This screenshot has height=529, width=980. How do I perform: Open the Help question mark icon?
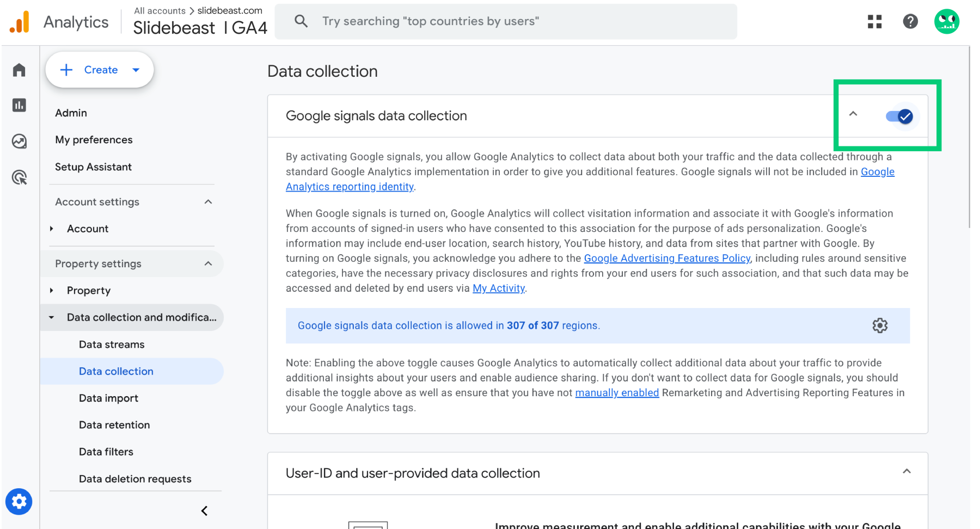coord(910,21)
